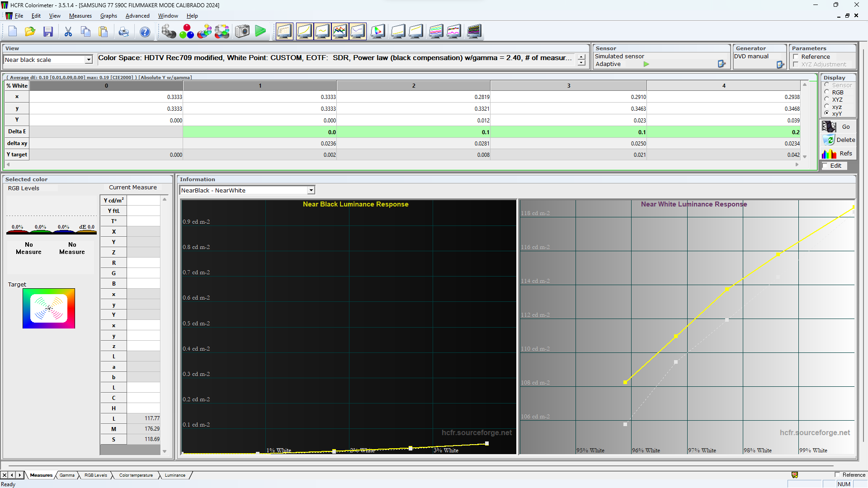This screenshot has width=868, height=488.
Task: Click the color space info stepper up arrow
Action: click(581, 57)
